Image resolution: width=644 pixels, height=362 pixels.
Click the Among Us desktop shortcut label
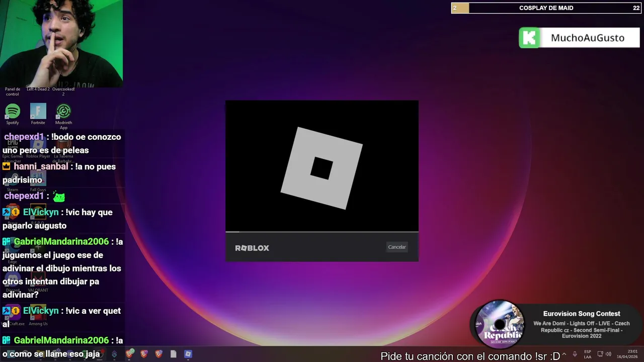point(38,324)
